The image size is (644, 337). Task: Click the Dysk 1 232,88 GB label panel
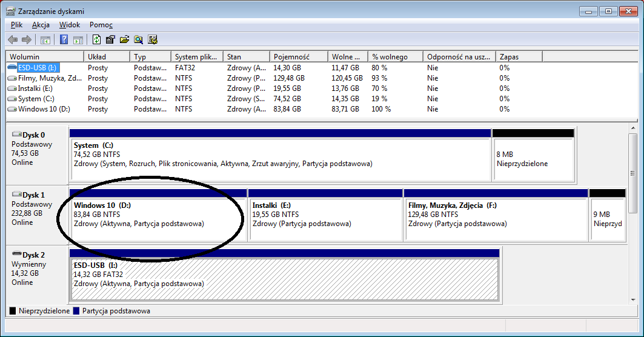coord(38,215)
